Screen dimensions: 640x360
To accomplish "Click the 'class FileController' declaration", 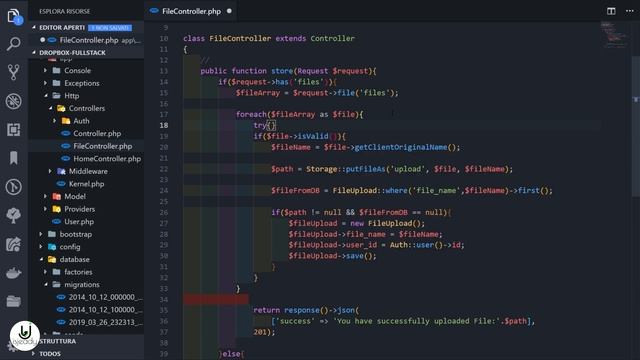I will pyautogui.click(x=227, y=38).
